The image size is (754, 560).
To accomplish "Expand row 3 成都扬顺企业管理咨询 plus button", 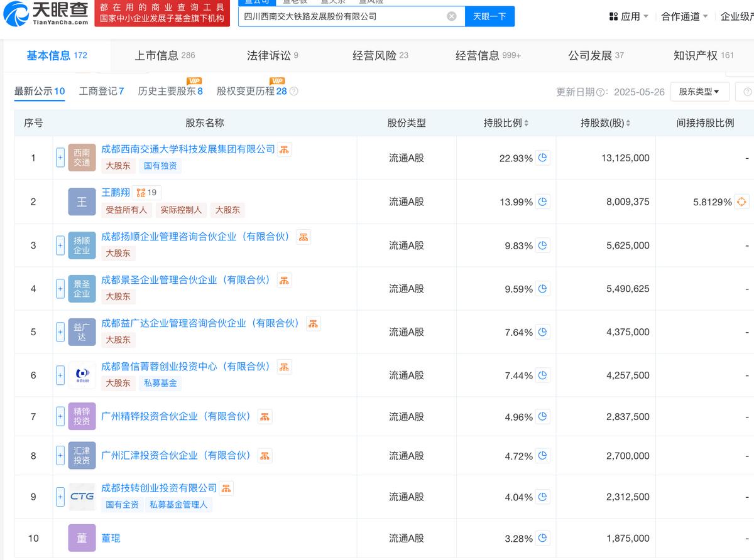I will point(60,245).
